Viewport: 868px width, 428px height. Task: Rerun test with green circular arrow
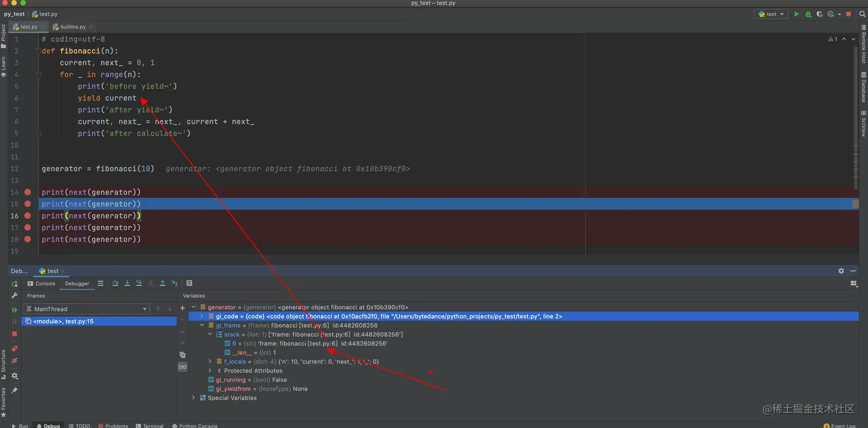15,284
